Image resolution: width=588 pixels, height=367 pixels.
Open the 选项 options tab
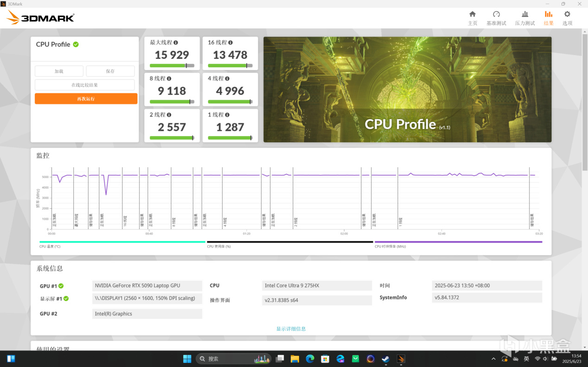[x=567, y=18]
